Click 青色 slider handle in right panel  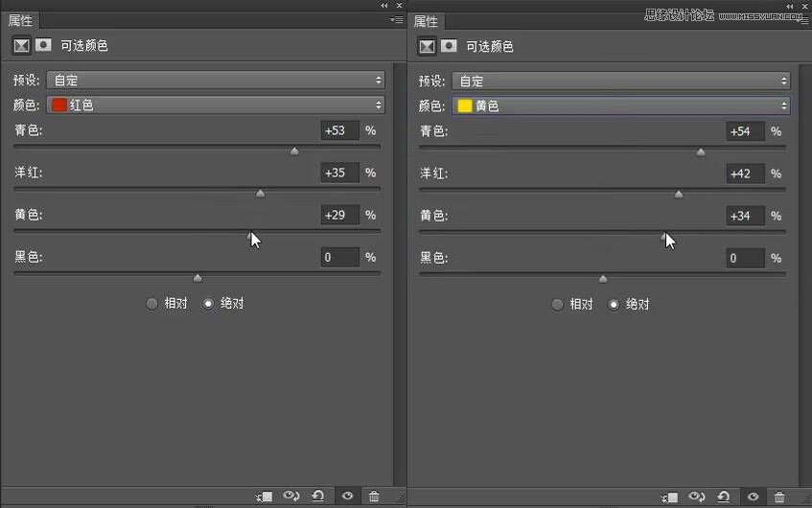[701, 152]
